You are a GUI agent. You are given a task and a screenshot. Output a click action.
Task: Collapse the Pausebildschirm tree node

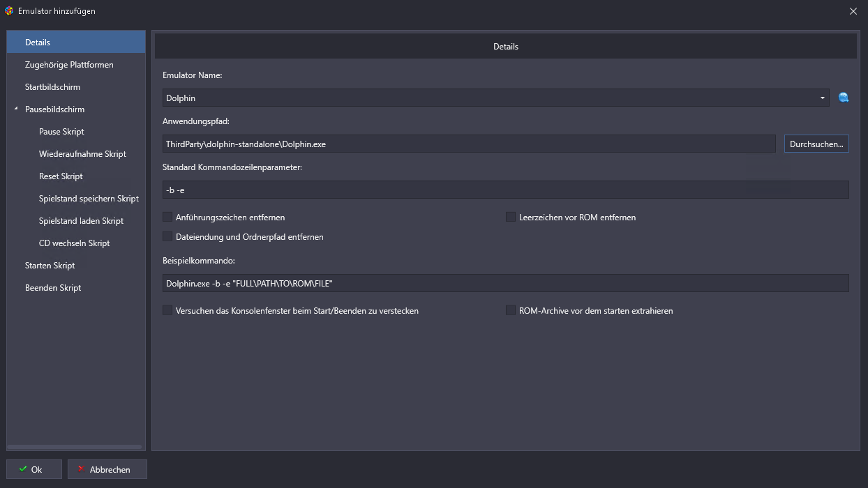pos(16,109)
